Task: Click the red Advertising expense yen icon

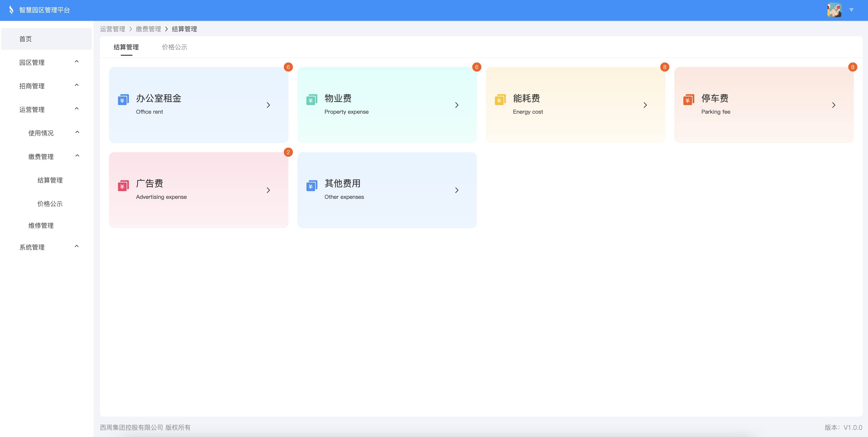Action: [x=123, y=185]
